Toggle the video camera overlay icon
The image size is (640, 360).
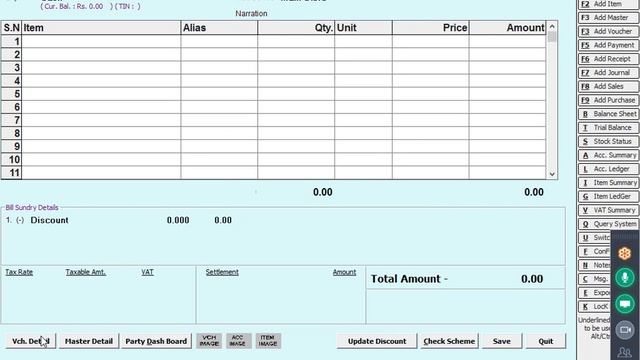624,330
